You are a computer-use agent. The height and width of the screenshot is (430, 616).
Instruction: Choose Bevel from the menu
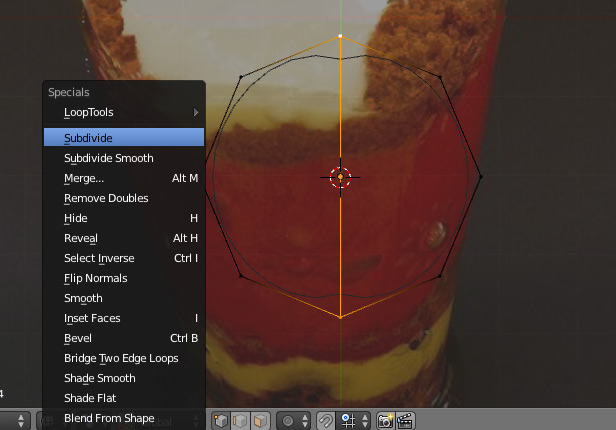pyautogui.click(x=124, y=339)
